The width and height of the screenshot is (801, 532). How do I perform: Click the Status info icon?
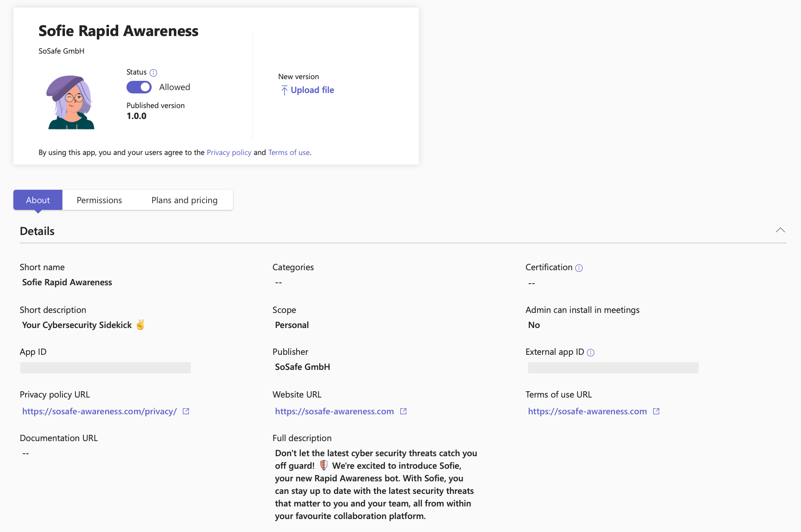[153, 73]
